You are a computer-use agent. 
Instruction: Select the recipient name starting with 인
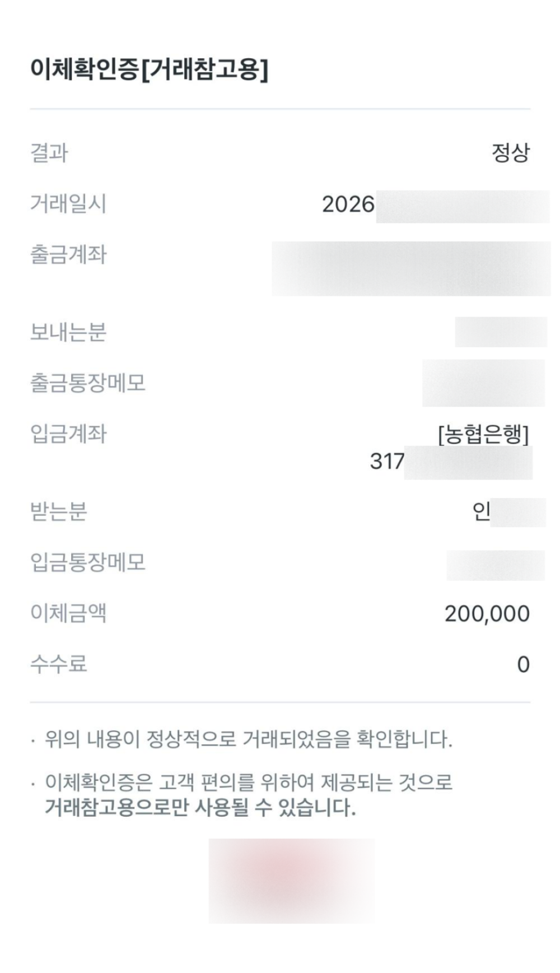(482, 511)
